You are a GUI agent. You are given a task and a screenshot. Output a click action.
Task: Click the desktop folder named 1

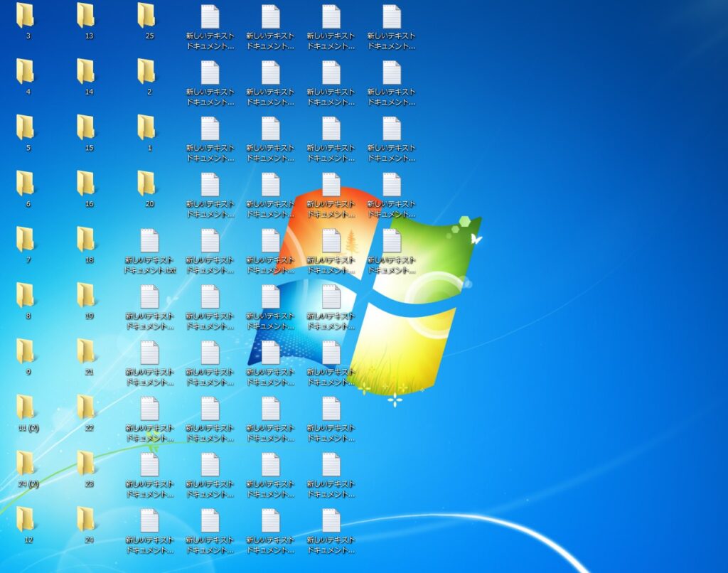(x=146, y=128)
